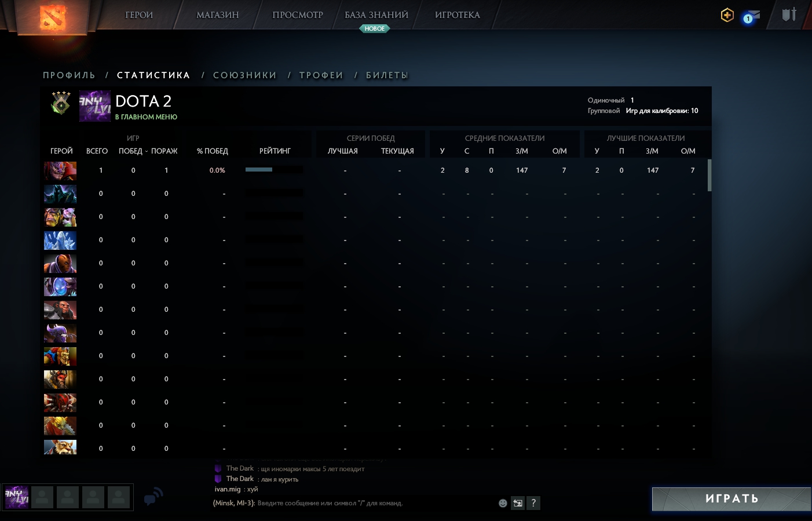Sort by the ТЕКУЩАЯ streak column header

(x=397, y=151)
